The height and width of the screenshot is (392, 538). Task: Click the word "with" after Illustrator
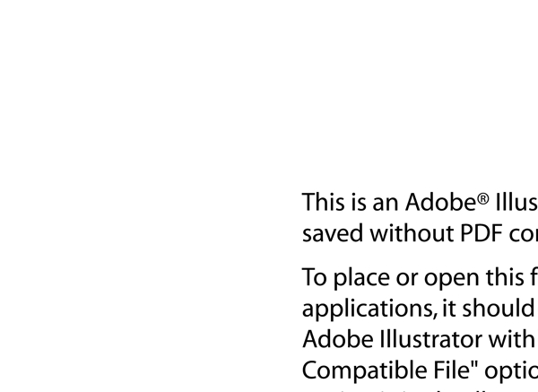[x=512, y=339]
